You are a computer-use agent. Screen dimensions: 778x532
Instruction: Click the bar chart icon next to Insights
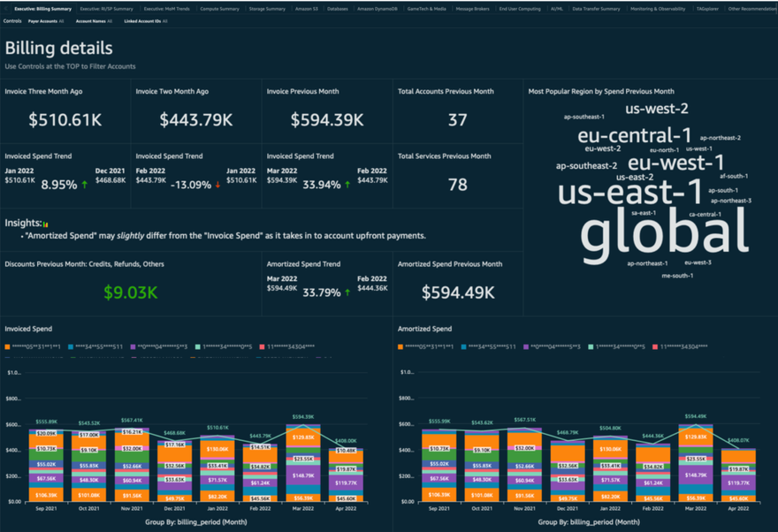(45, 224)
